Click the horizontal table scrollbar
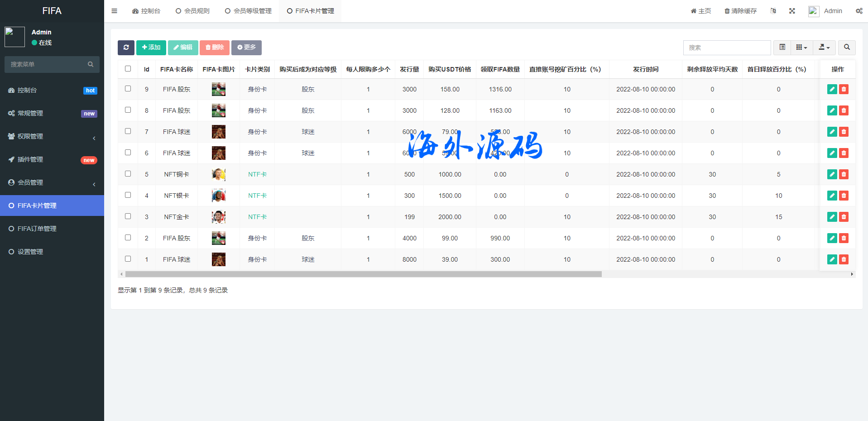Screen dimensions: 868x421 [363, 274]
